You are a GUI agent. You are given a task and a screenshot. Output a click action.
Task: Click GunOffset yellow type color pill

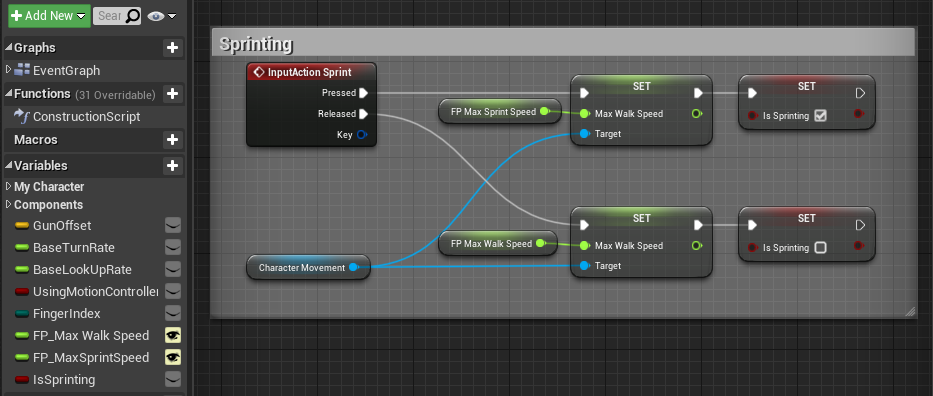point(22,226)
